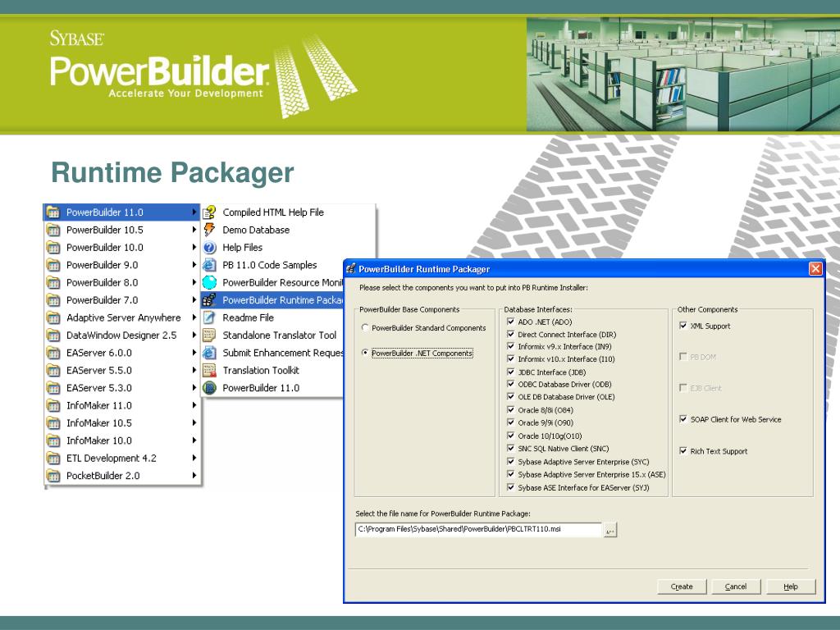This screenshot has width=840, height=630.
Task: Click the Help button in dialog
Action: point(791,587)
